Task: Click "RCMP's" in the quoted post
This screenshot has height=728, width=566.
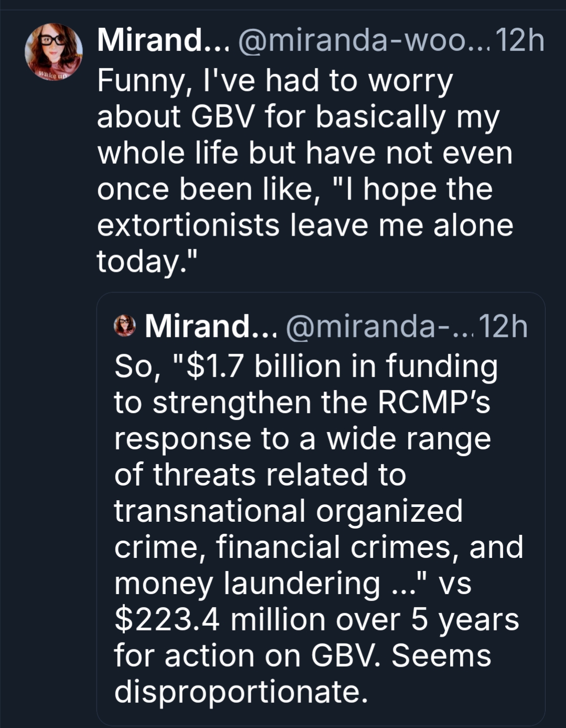Action: [434, 402]
